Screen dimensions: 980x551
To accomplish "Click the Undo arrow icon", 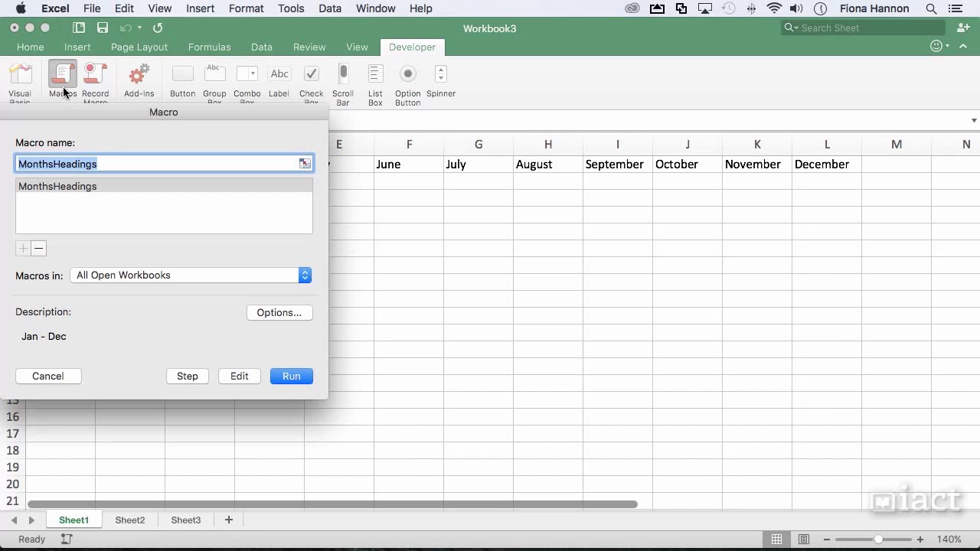I will [x=126, y=28].
